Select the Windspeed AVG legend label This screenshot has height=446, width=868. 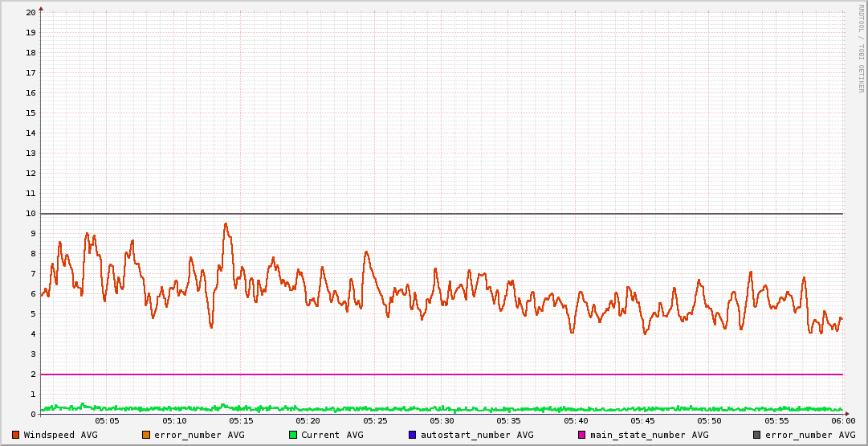(60, 435)
